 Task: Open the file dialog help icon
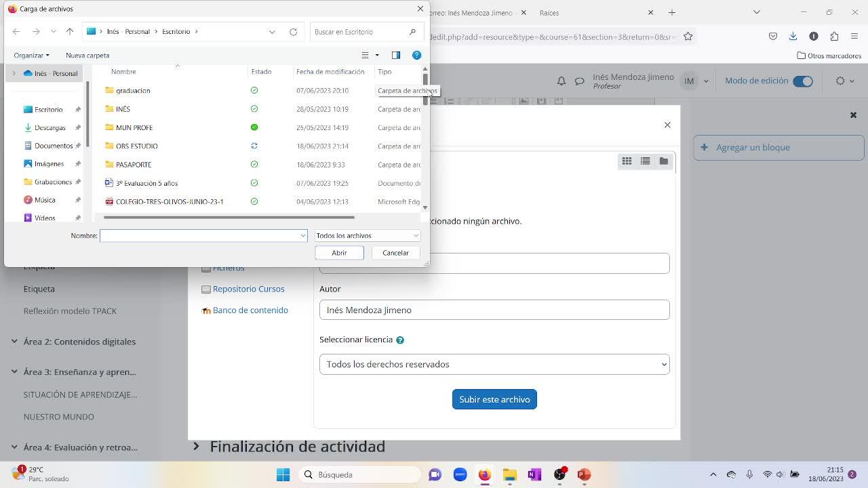pos(416,55)
